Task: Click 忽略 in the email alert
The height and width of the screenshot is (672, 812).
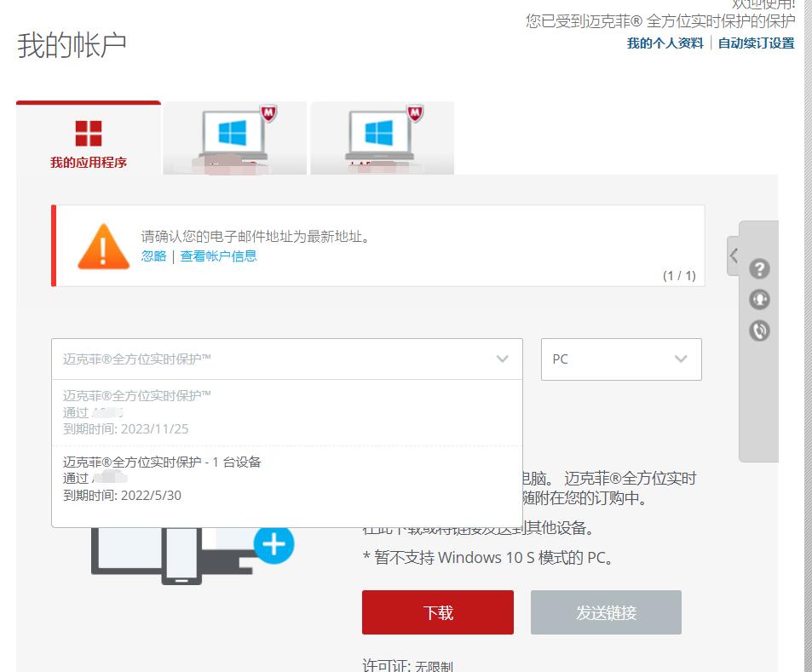Action: pyautogui.click(x=154, y=256)
